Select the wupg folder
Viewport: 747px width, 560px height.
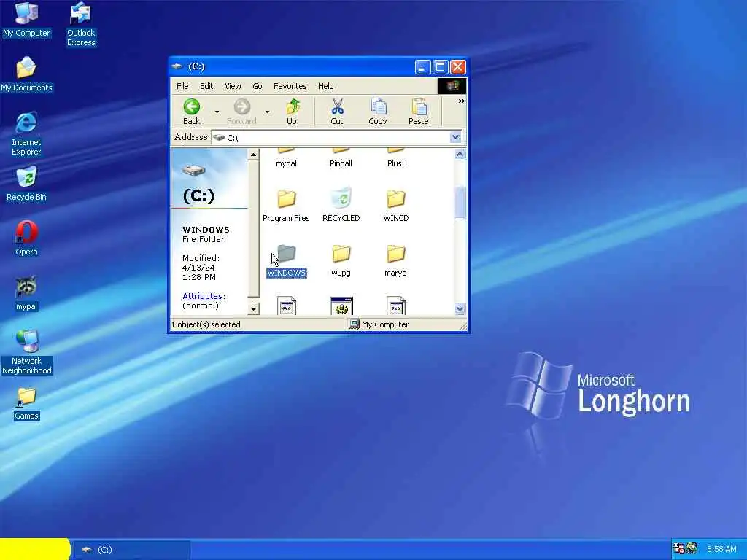[341, 260]
